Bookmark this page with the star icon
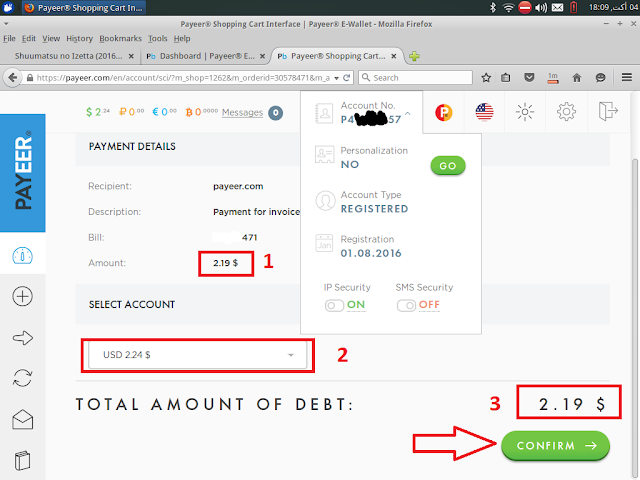Image resolution: width=640 pixels, height=480 pixels. (x=486, y=78)
